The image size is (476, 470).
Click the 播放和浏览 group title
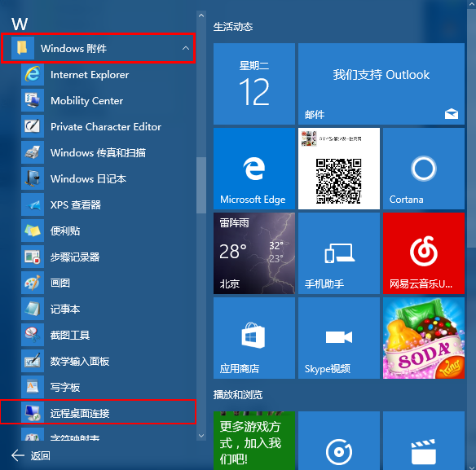pos(238,395)
